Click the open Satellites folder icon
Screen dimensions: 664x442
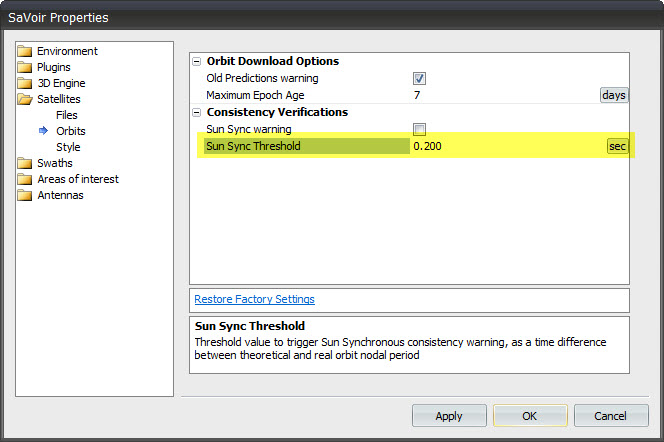click(x=26, y=100)
